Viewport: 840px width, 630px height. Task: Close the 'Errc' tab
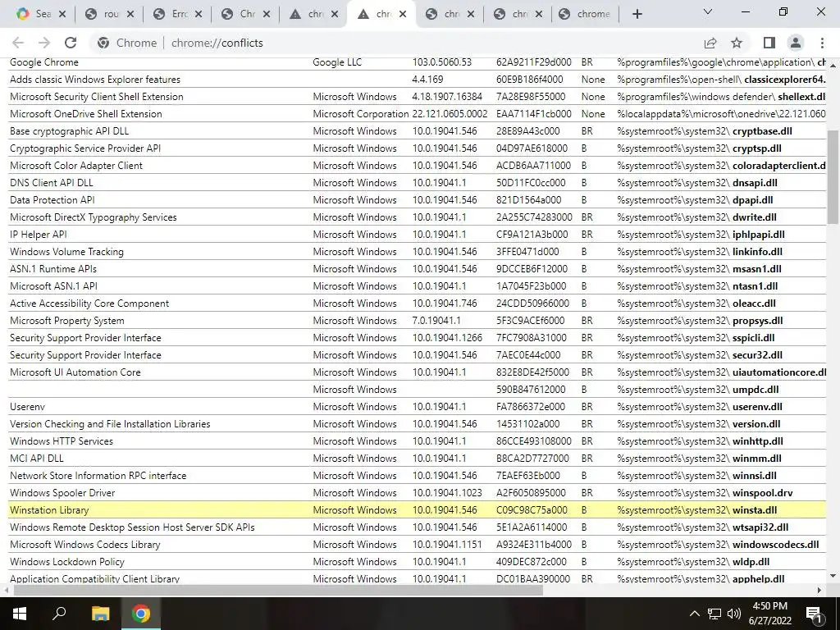tap(199, 14)
